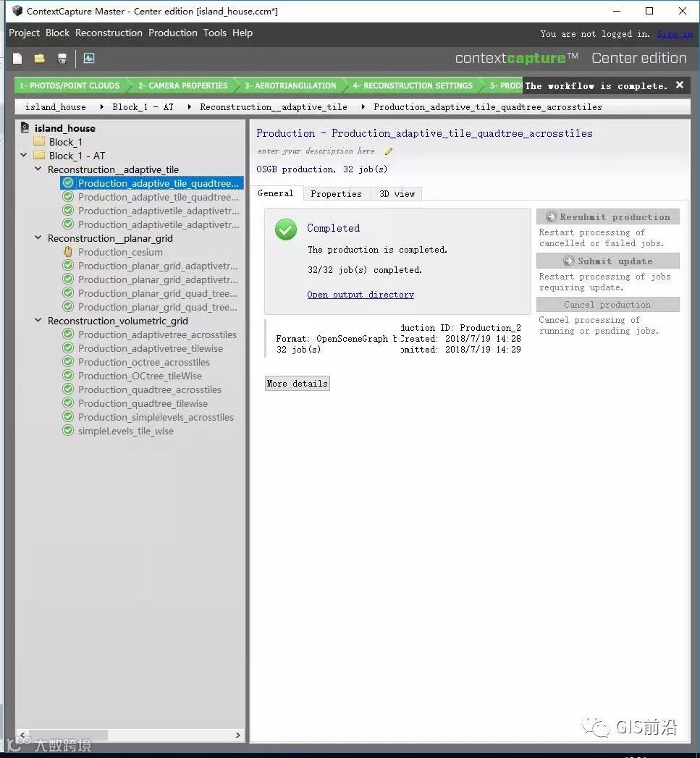Image resolution: width=700 pixels, height=758 pixels.
Task: Click the island_house project root icon
Action: (25, 127)
